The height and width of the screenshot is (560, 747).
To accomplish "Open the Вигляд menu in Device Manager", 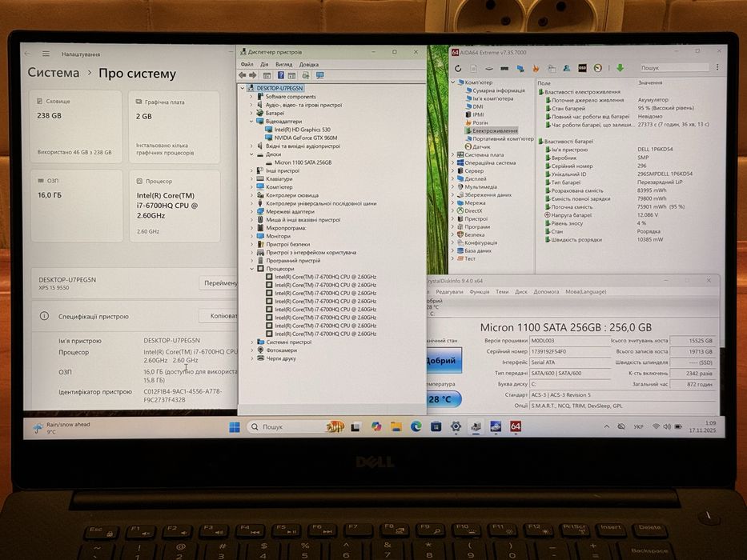I will (284, 64).
